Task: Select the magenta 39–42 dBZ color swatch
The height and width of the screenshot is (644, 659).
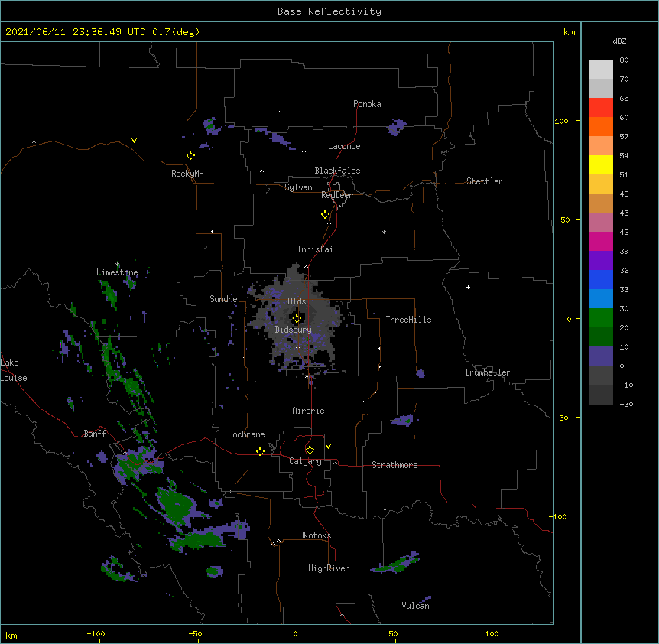Action: coord(601,241)
